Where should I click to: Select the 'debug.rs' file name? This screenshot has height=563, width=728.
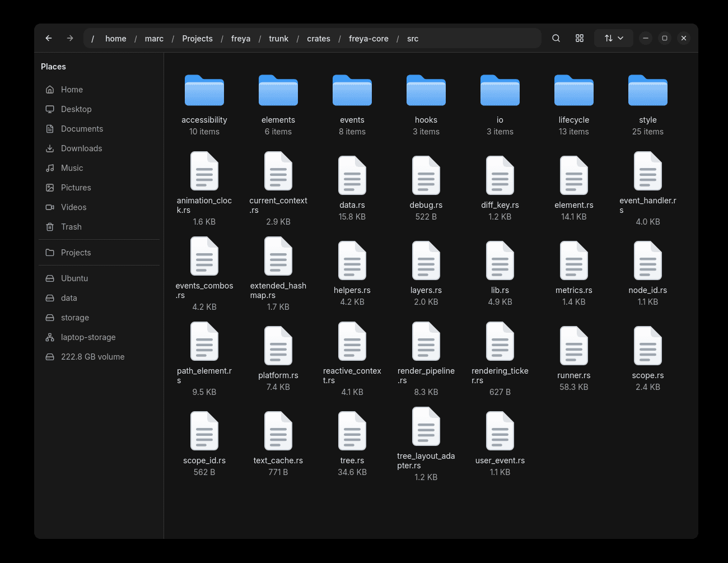tap(426, 205)
